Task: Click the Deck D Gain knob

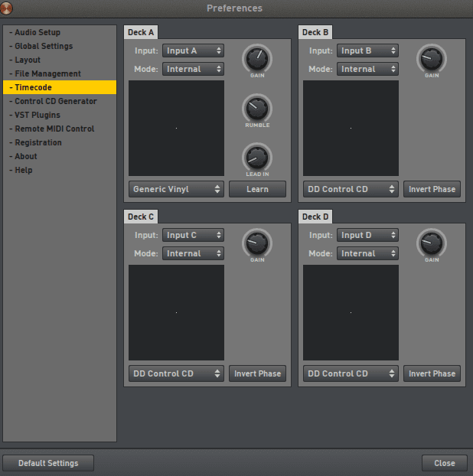Action: (x=432, y=243)
